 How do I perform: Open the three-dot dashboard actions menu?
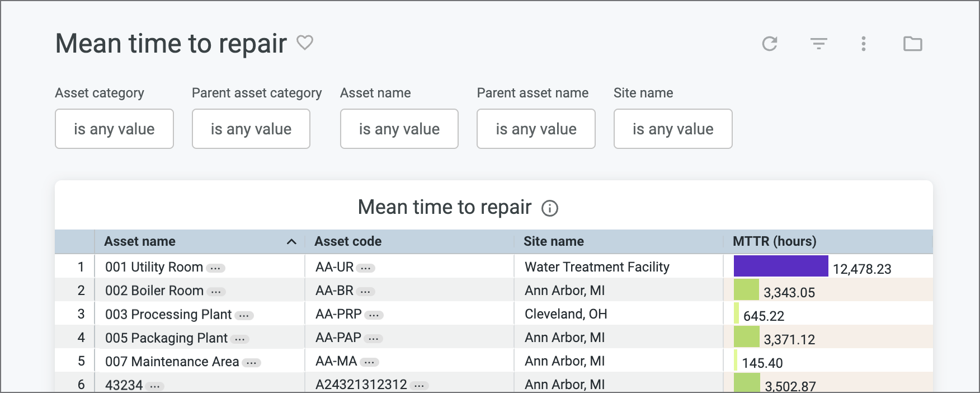(x=864, y=44)
